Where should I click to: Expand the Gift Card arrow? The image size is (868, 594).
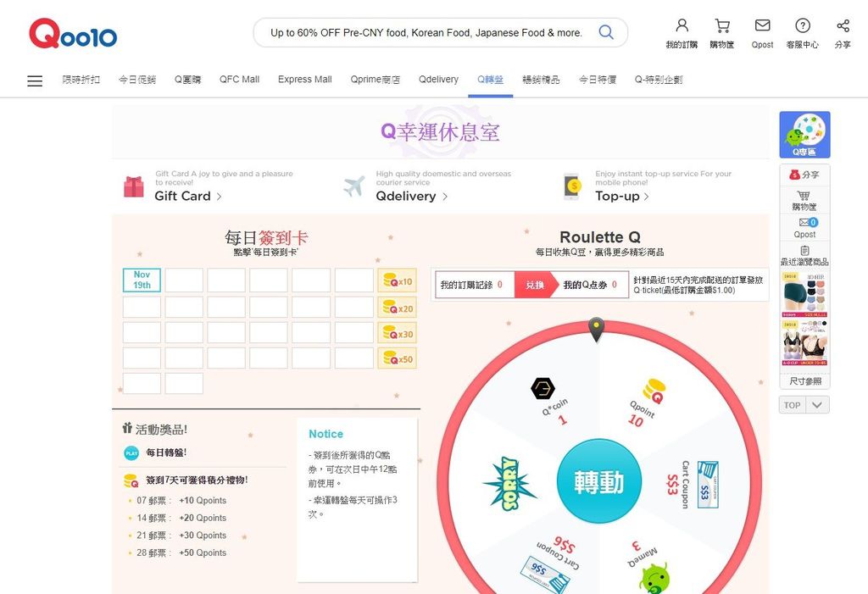tap(220, 197)
